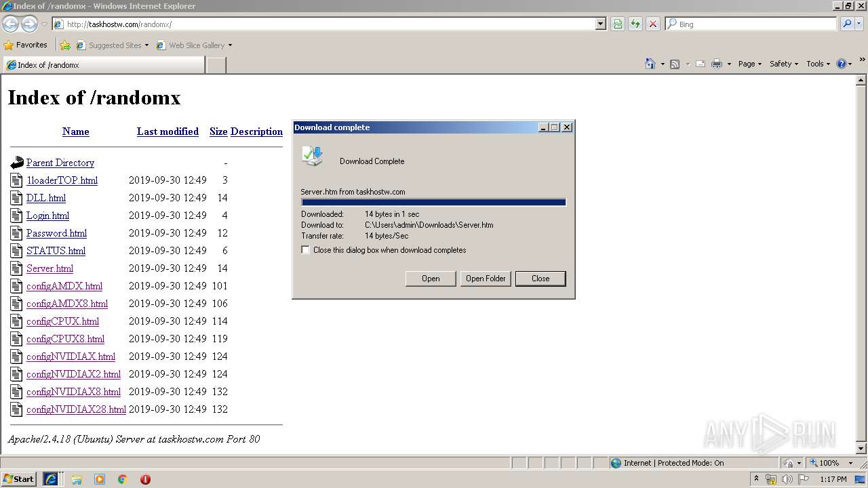Expand the Home button dropdown arrow
The image size is (868, 488).
663,64
